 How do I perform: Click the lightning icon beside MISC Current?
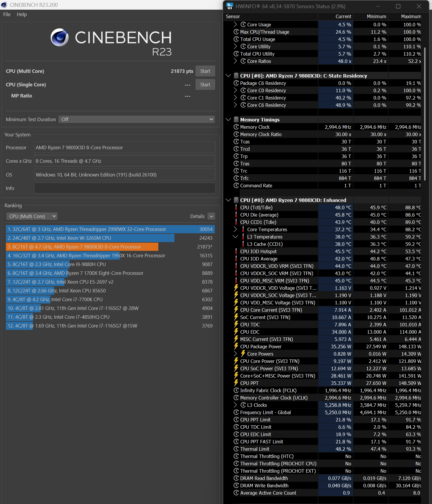[236, 339]
